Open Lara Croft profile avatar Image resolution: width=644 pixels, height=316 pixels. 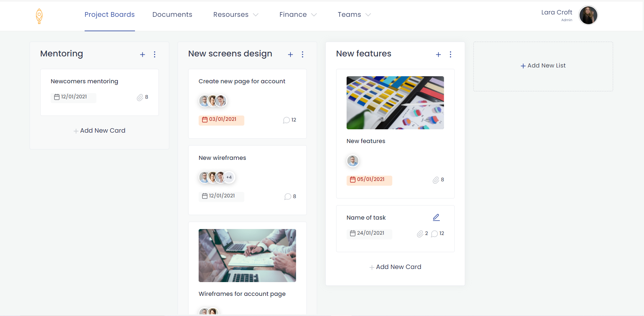click(588, 15)
